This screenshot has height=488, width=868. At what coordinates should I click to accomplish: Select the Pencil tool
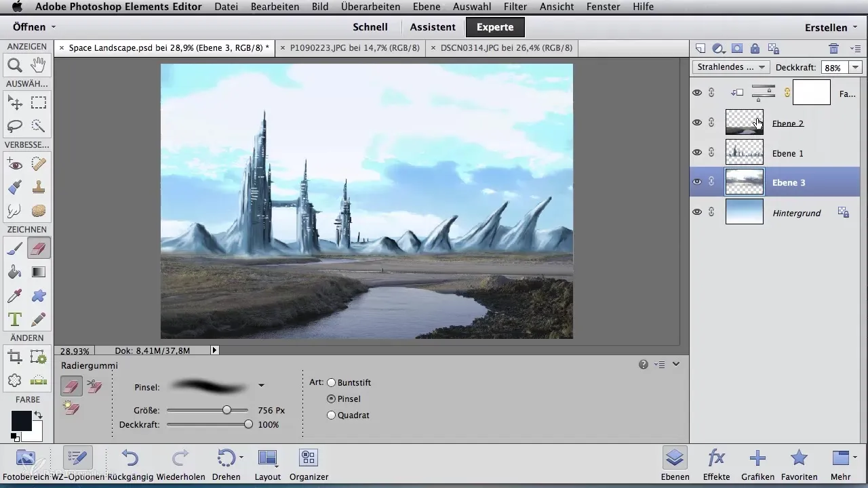[x=39, y=319]
